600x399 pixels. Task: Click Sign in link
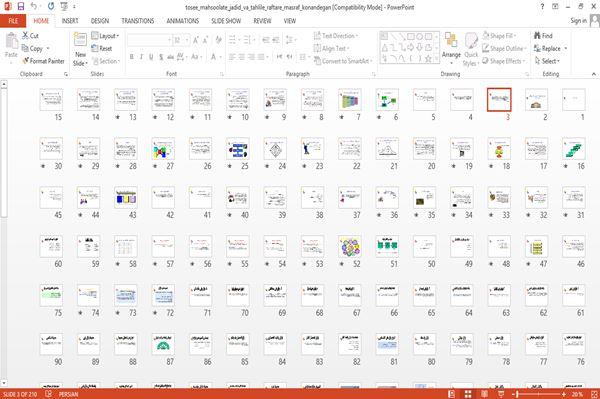point(578,21)
